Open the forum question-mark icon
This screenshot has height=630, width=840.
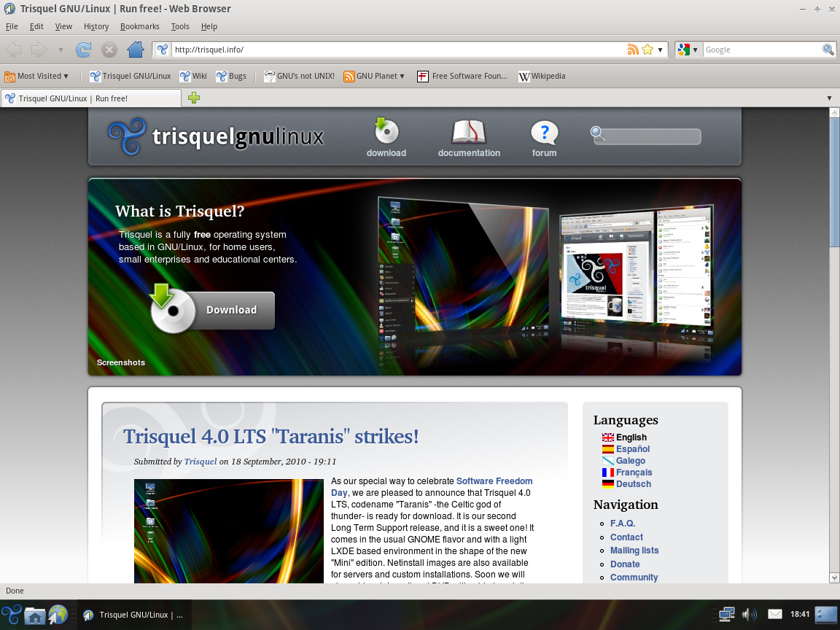point(544,132)
